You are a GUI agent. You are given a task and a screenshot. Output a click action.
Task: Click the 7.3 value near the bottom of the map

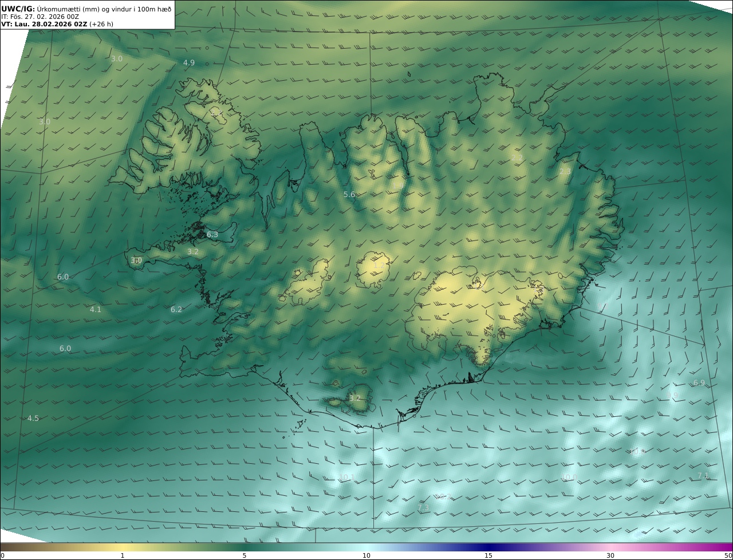click(423, 508)
